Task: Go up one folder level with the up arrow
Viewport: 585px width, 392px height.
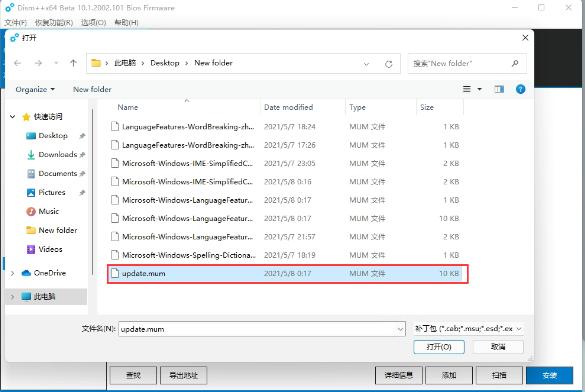Action: [73, 63]
